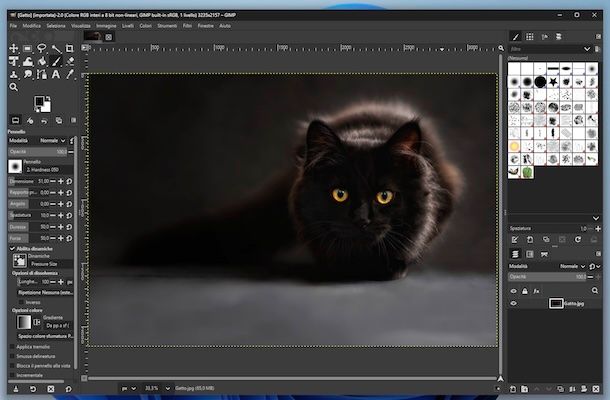Select the Gatto.jpg layer thumbnail

(x=556, y=303)
